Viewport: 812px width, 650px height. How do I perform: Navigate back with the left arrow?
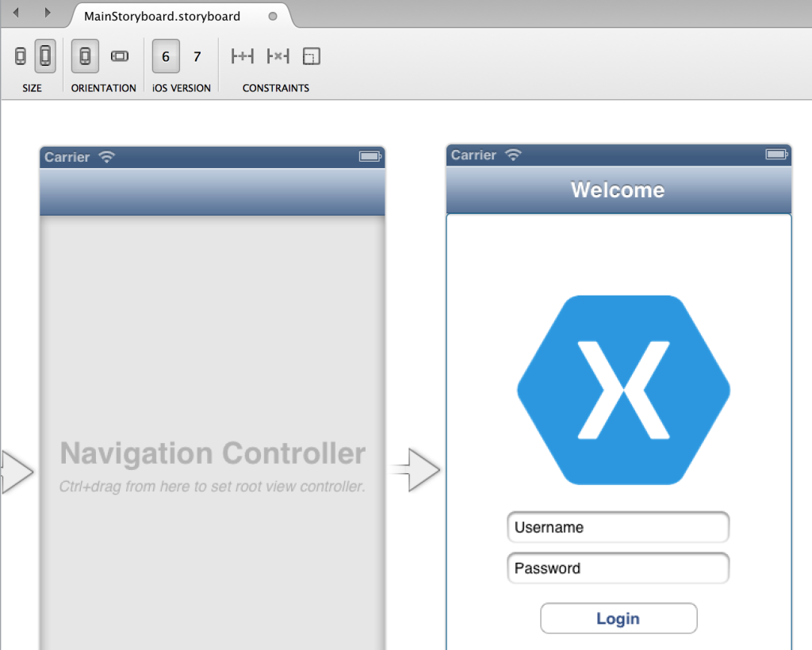click(16, 13)
